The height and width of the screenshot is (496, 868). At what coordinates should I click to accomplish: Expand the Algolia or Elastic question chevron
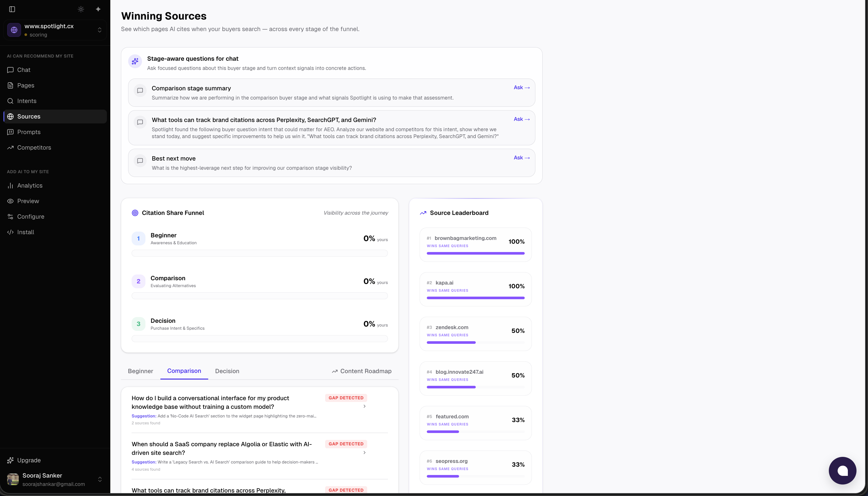coord(365,452)
